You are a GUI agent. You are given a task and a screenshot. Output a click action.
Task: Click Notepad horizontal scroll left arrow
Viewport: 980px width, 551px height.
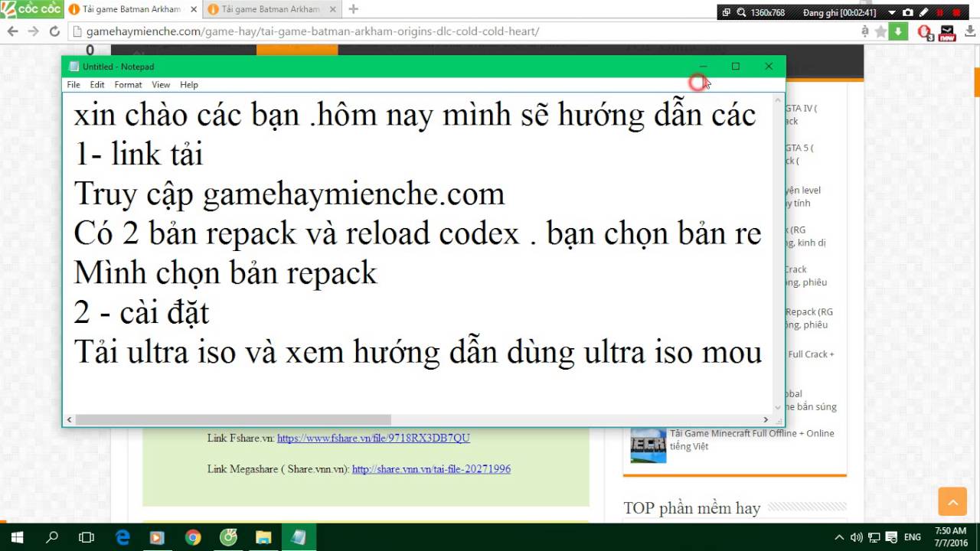[70, 419]
